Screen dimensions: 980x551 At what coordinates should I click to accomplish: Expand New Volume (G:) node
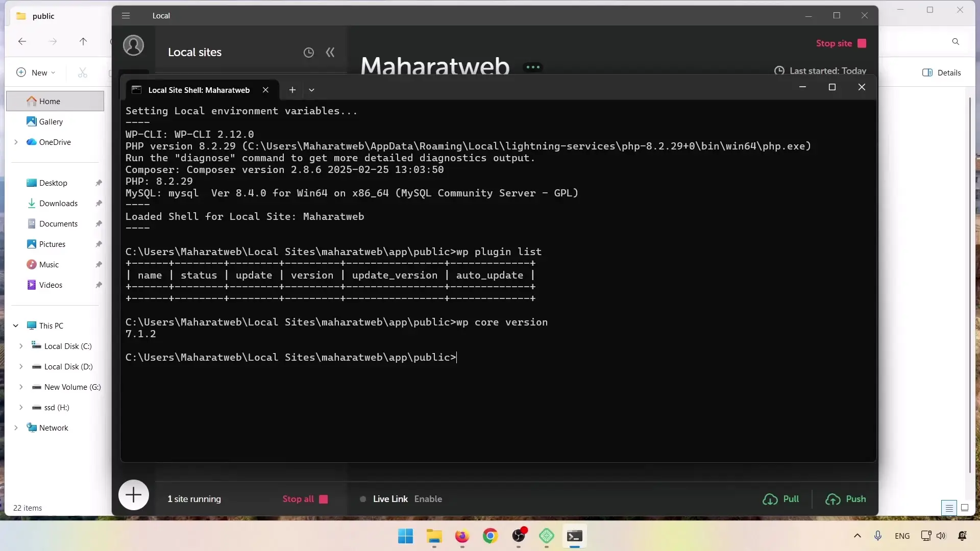tap(21, 387)
